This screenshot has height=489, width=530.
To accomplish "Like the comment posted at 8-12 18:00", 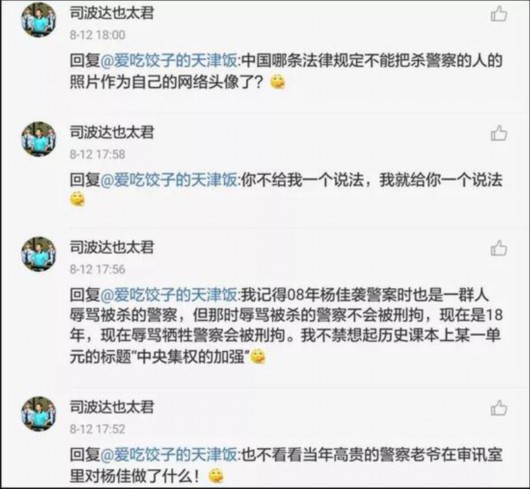I will [x=499, y=14].
